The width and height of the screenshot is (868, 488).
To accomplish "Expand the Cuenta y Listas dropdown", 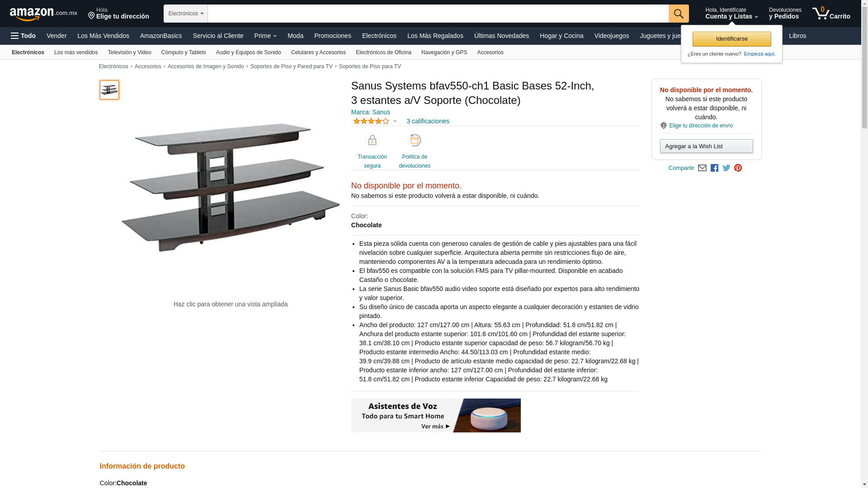I will point(731,14).
